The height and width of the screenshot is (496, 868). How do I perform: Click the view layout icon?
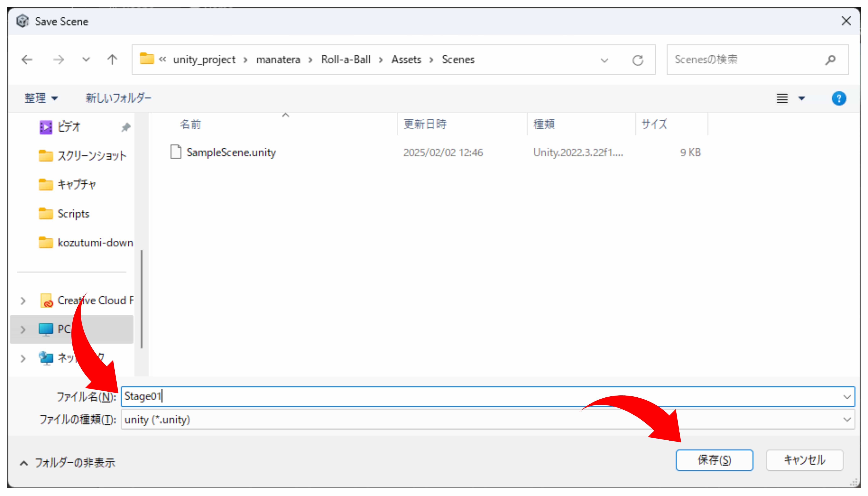point(782,98)
